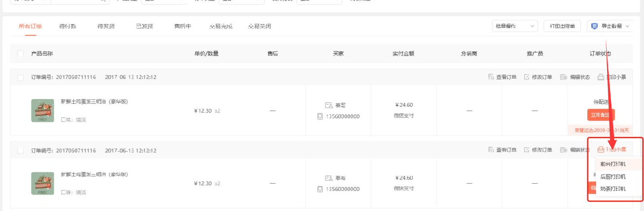Image resolution: width=644 pixels, height=211 pixels.
Task: Click paid amount ¥24.60 in second order
Action: [404, 178]
